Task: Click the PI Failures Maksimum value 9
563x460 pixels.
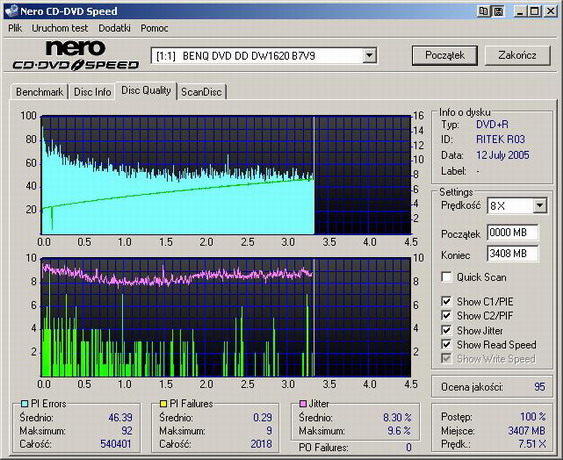Action: tap(269, 431)
